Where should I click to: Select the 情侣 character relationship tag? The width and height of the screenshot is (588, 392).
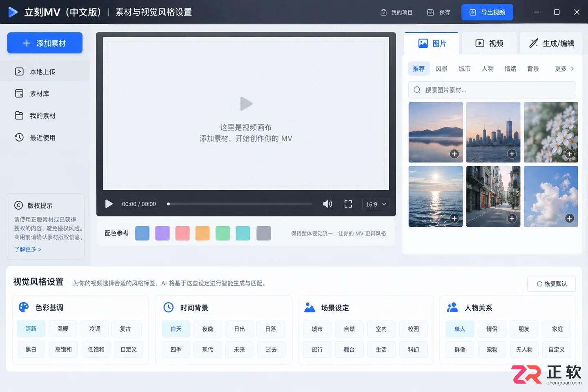click(492, 329)
